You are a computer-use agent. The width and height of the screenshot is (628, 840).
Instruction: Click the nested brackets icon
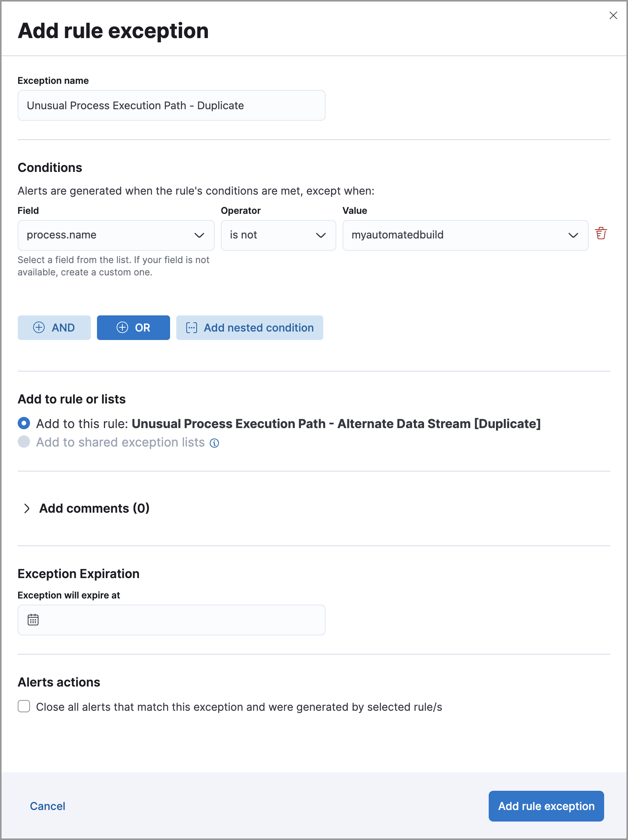point(192,328)
